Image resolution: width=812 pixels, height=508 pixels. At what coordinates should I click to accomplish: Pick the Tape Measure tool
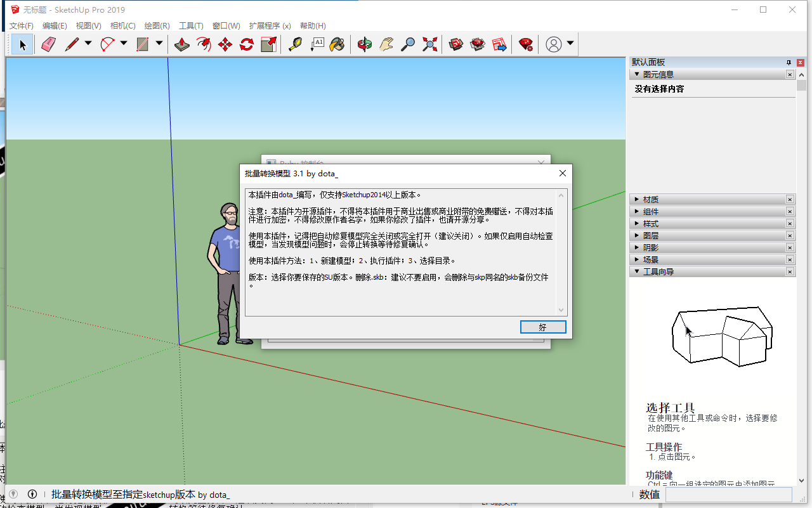(x=295, y=44)
